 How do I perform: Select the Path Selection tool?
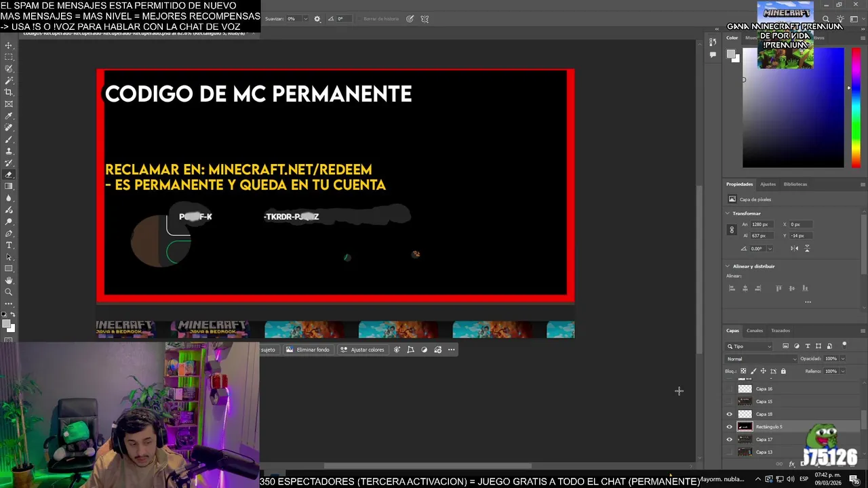(x=9, y=257)
